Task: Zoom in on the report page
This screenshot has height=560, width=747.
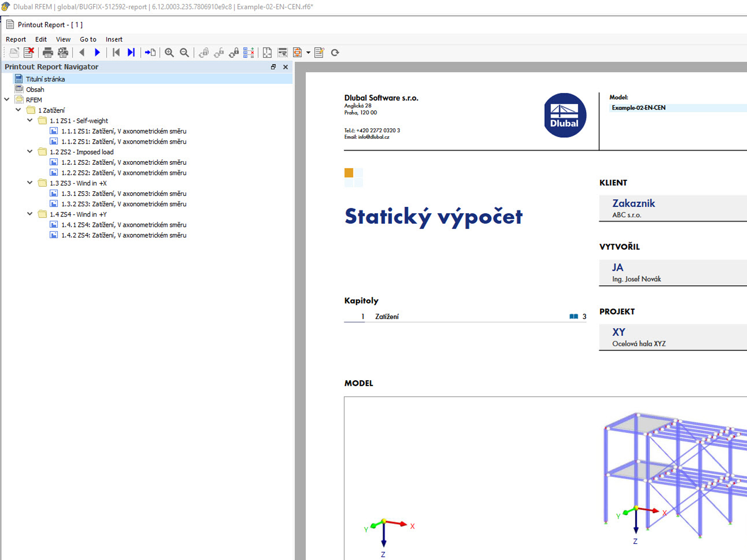Action: point(169,52)
